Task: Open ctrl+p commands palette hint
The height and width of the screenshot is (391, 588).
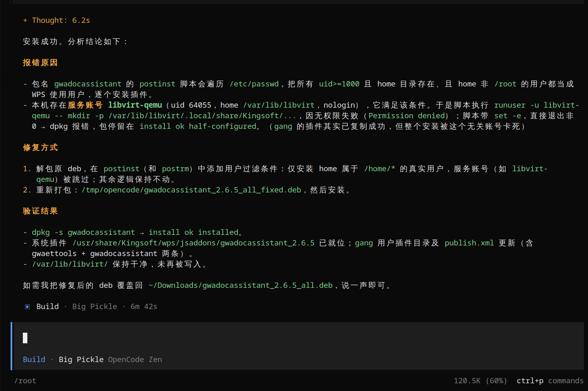Action: tap(550, 380)
